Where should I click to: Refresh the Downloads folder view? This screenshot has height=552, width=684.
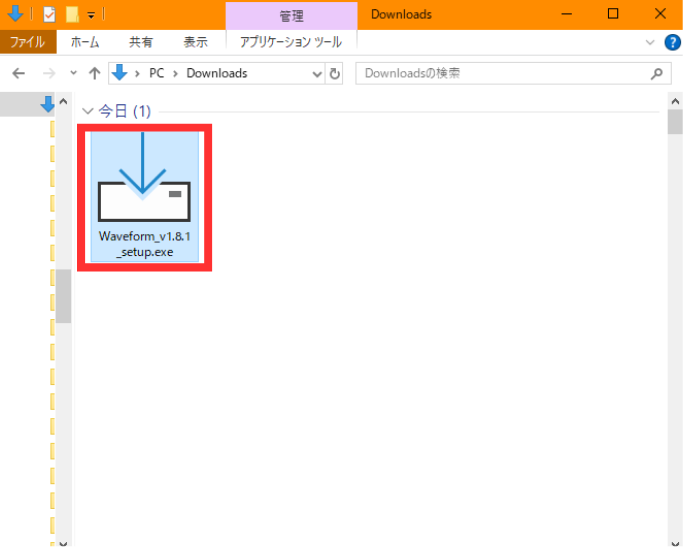[335, 73]
